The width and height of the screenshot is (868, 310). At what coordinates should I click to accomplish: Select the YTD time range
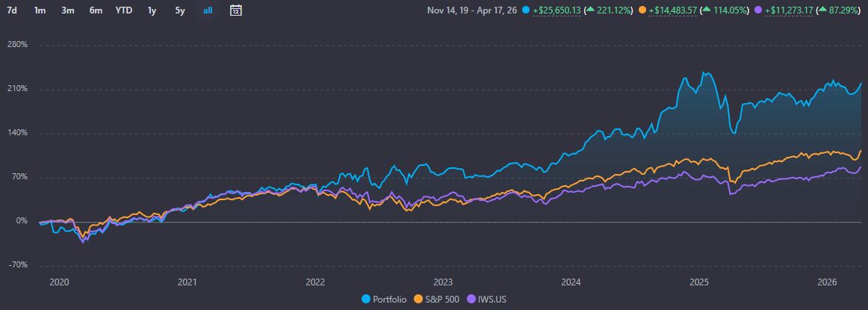(124, 10)
